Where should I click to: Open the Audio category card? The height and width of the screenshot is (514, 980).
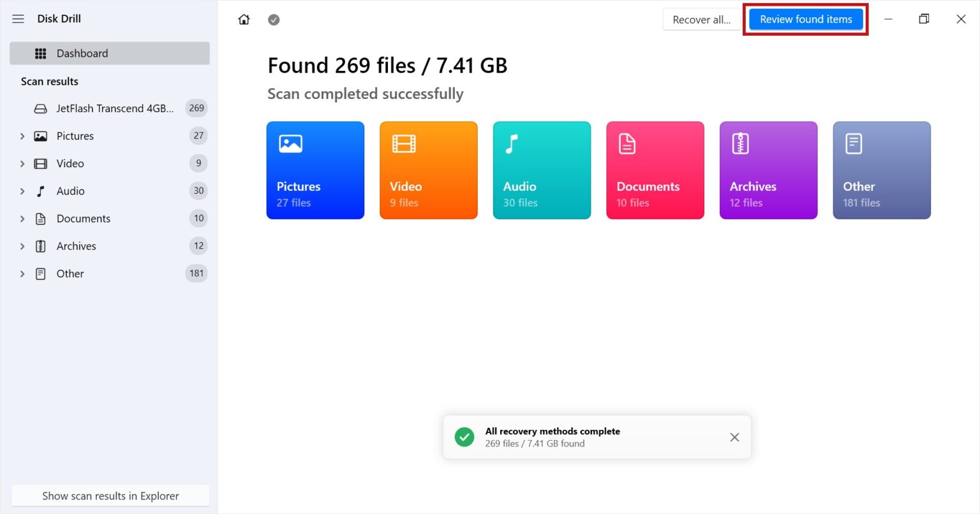point(542,170)
